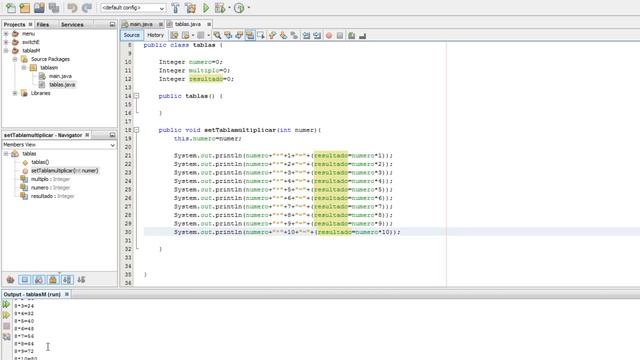Toggle the Rectangular Selection editor button
Viewport: 640px width, 360px height.
261,36
